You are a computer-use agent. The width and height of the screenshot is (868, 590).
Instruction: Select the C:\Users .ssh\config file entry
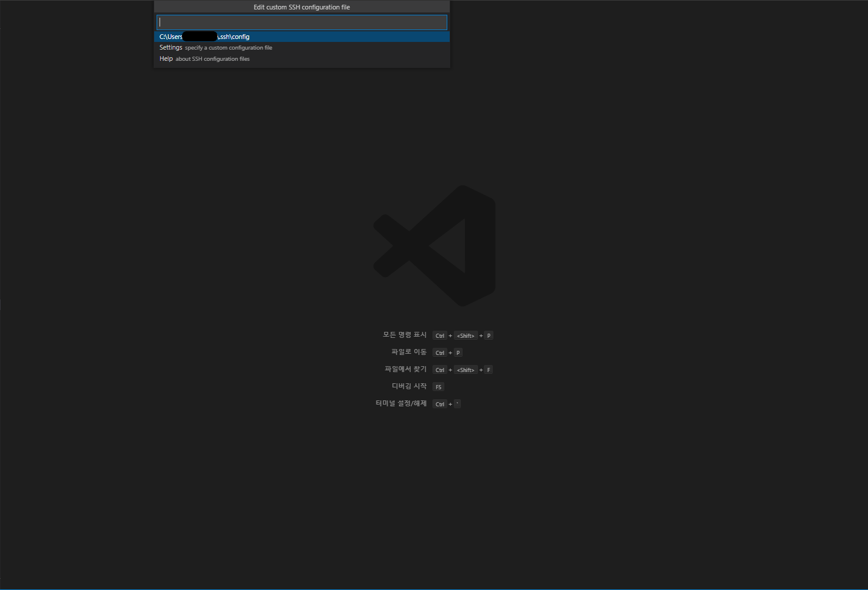tap(301, 37)
